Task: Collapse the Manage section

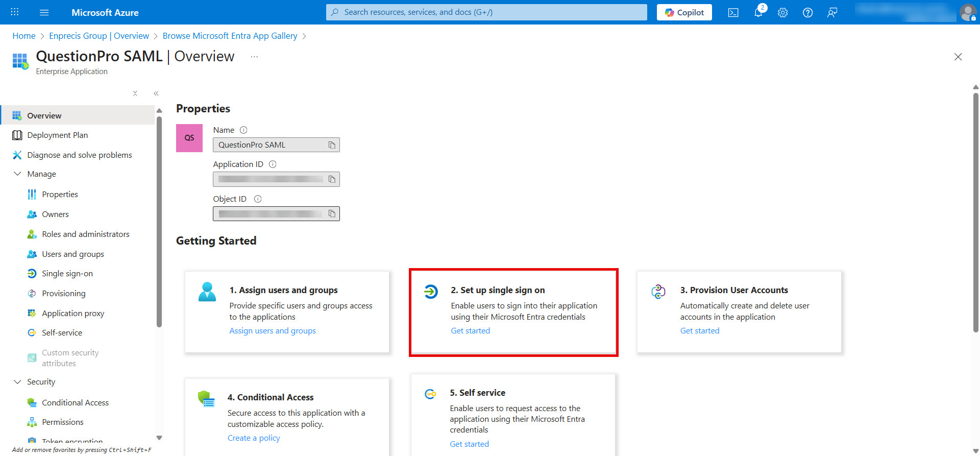Action: tap(17, 174)
